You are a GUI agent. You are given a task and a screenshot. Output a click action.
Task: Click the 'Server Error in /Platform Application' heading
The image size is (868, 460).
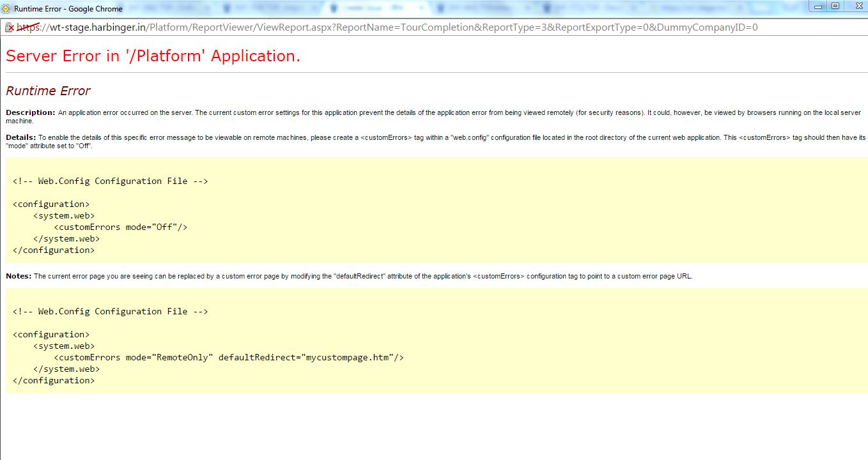click(x=153, y=56)
